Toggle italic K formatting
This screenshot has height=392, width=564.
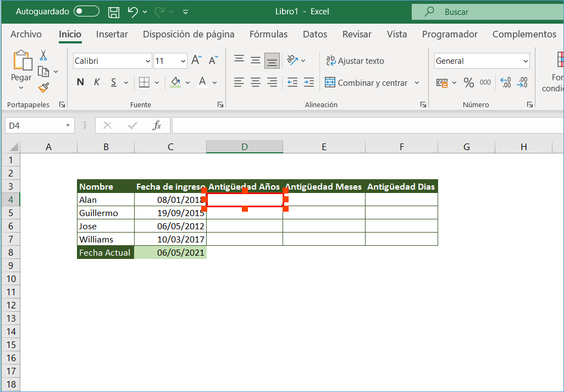[x=97, y=82]
